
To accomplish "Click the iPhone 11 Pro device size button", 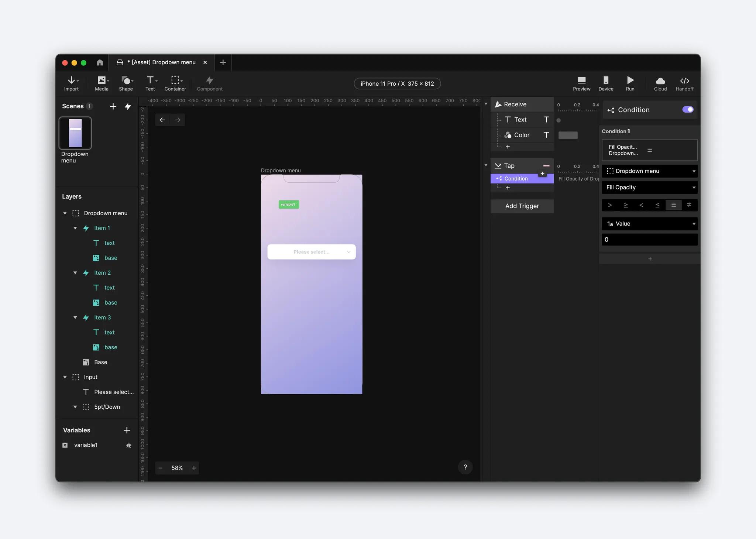I will pos(397,84).
